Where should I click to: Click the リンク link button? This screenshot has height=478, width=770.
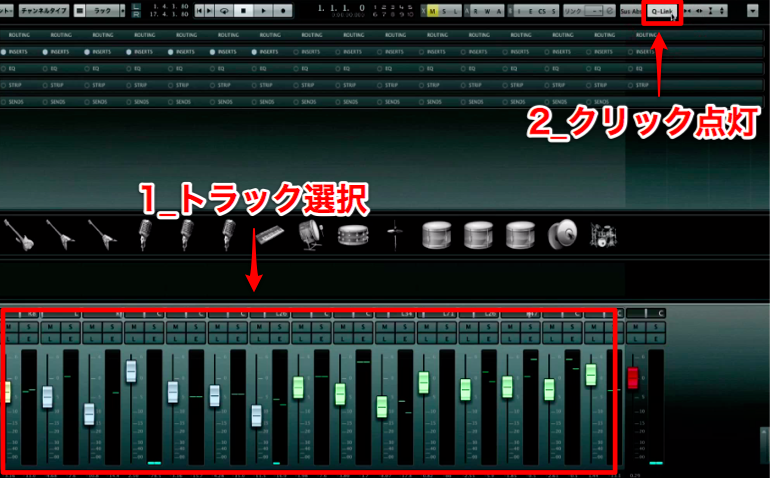pyautogui.click(x=573, y=11)
